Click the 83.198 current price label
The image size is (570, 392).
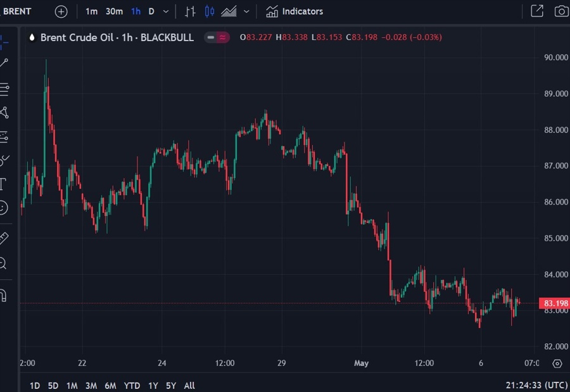[x=554, y=303]
